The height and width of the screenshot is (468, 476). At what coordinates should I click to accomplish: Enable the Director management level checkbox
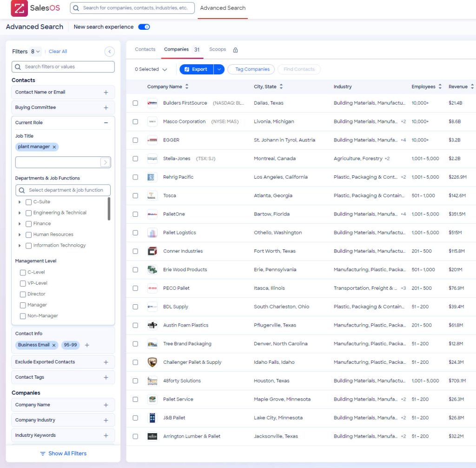23,294
